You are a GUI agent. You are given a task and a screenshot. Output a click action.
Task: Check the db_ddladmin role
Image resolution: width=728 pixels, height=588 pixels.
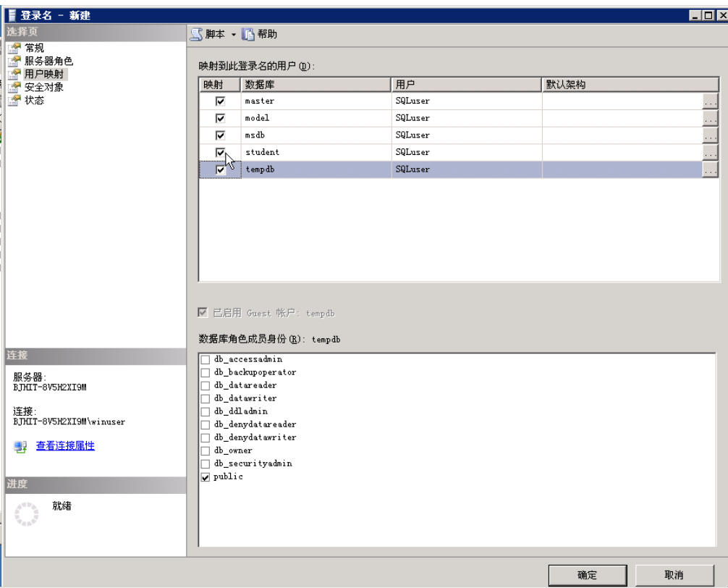[206, 411]
